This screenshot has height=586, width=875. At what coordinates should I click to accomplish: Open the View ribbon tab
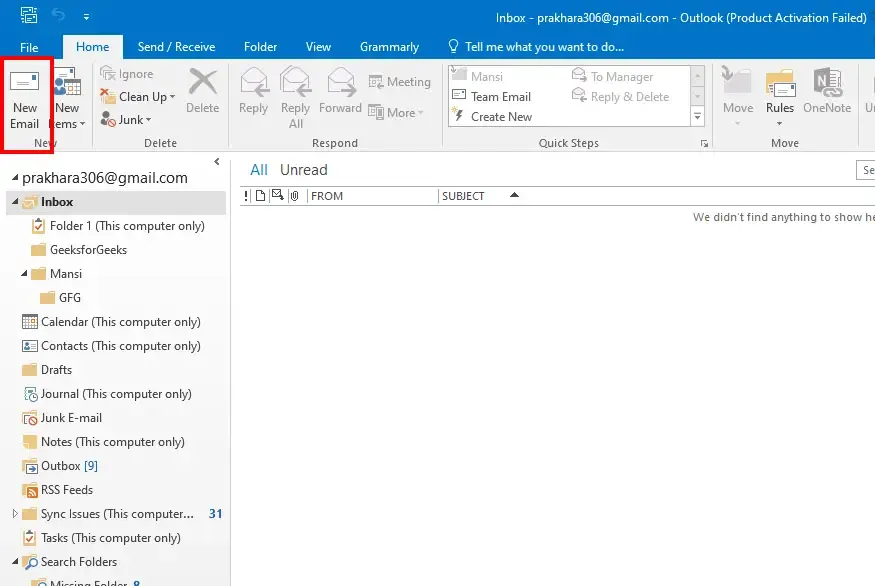pyautogui.click(x=318, y=47)
